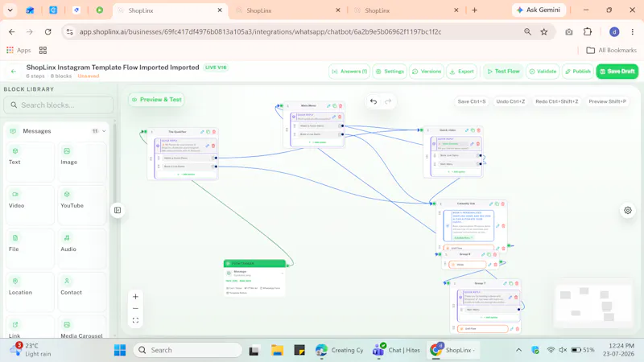Undo using the canvas arrow icon
The image size is (644, 362).
(374, 101)
